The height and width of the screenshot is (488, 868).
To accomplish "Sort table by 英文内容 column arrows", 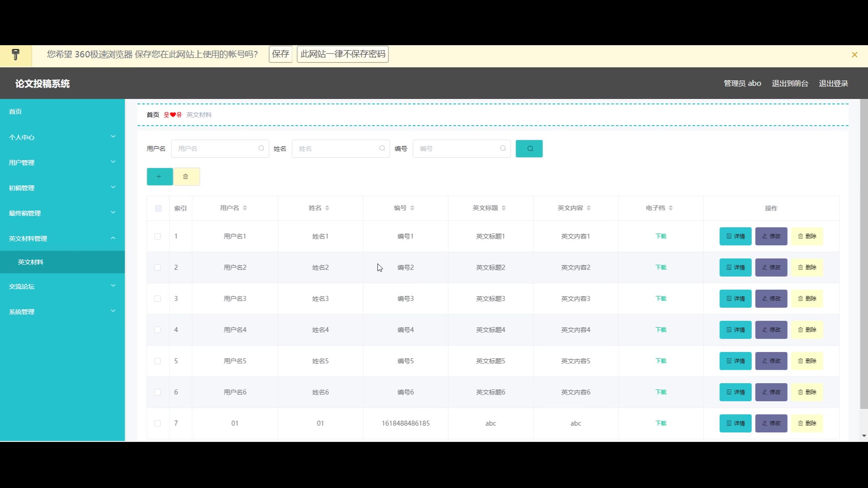I will (589, 208).
